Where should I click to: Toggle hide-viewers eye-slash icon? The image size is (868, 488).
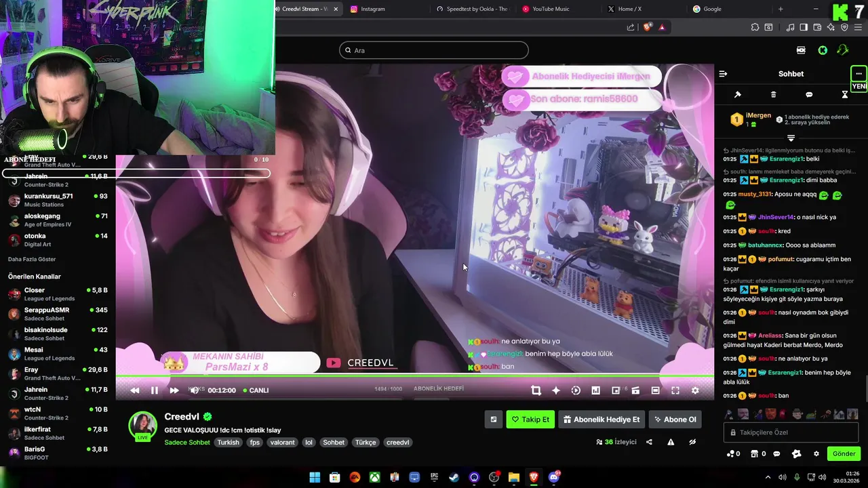[x=692, y=442]
